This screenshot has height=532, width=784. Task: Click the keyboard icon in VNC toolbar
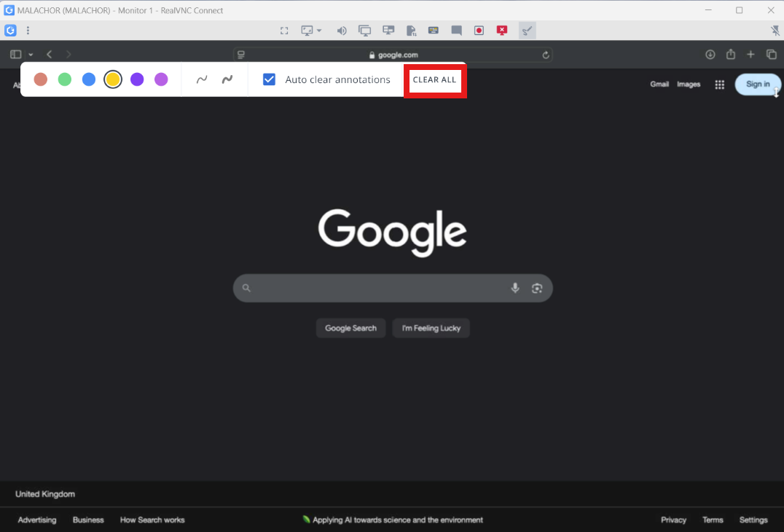[434, 31]
